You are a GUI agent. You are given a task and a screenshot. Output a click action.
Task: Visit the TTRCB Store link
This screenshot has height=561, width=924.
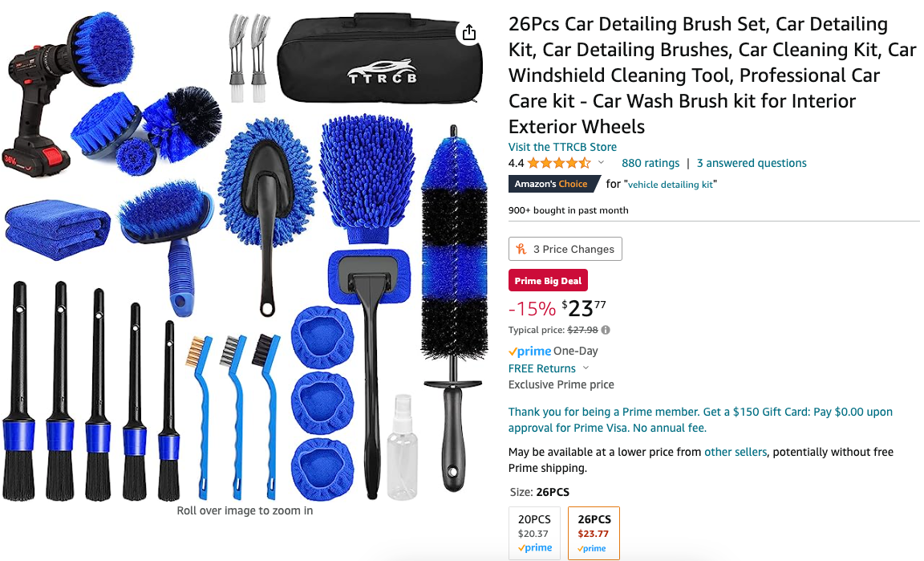[563, 147]
